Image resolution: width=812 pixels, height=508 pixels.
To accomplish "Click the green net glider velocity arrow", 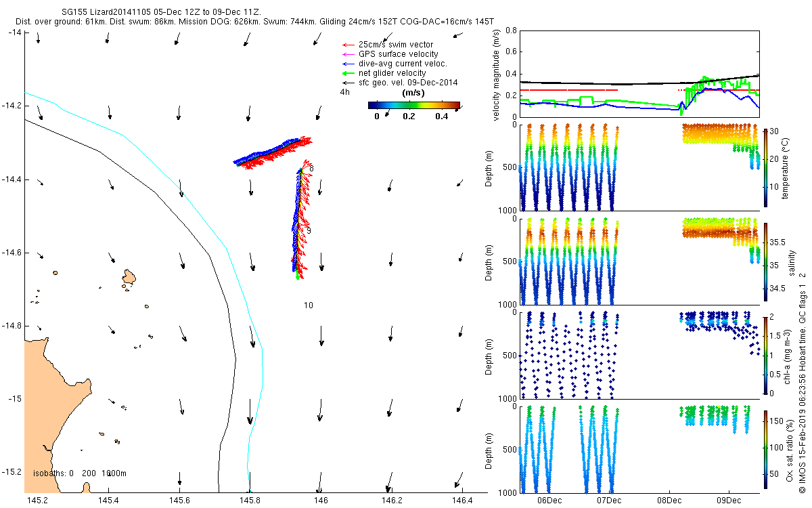I will [348, 73].
